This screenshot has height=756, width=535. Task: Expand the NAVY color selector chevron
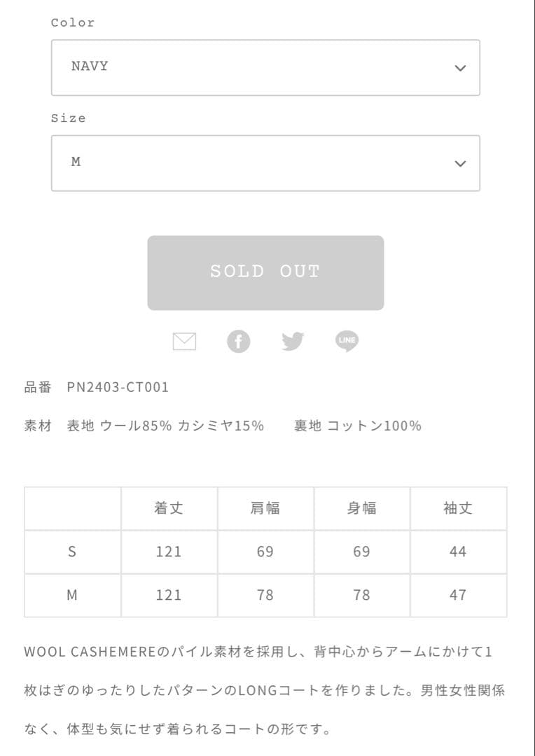[459, 67]
